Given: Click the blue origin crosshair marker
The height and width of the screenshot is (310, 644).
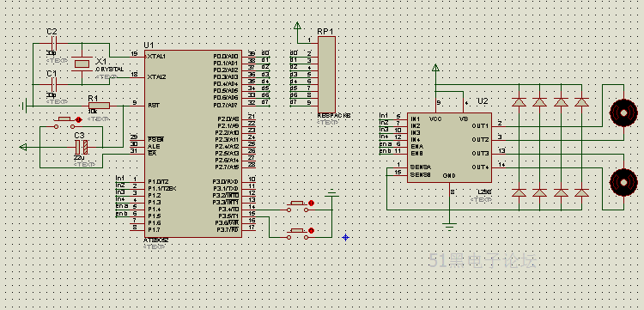Looking at the screenshot, I should (345, 237).
